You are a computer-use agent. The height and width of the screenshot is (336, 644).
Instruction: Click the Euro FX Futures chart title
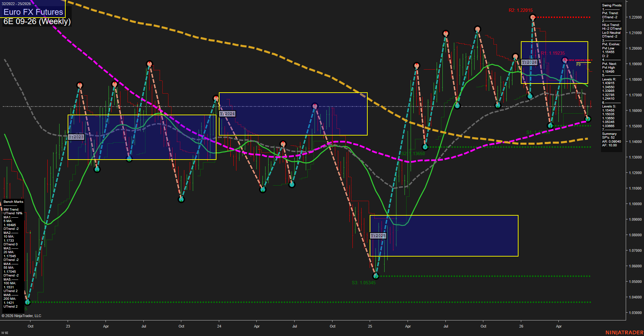tap(33, 12)
